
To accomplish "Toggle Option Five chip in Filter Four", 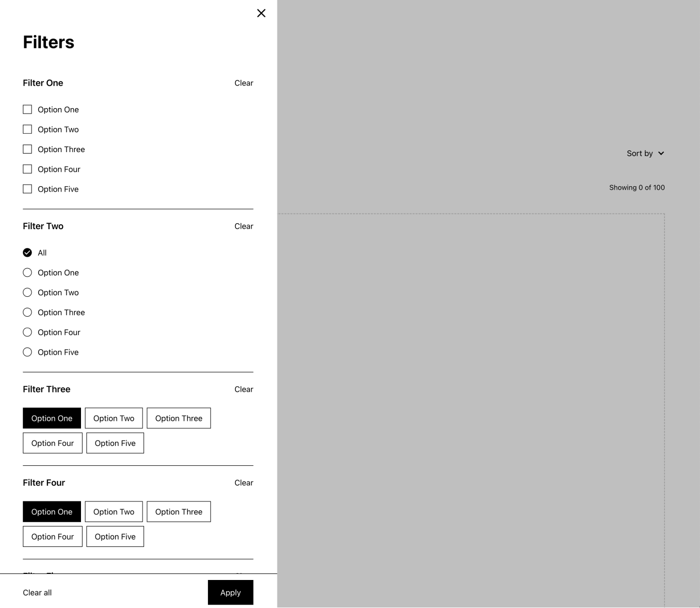I will coord(115,536).
